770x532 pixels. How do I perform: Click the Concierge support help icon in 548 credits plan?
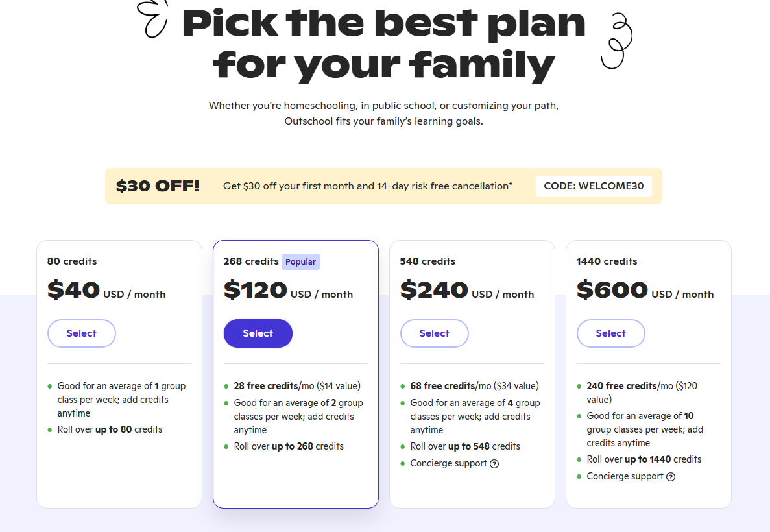coord(494,464)
